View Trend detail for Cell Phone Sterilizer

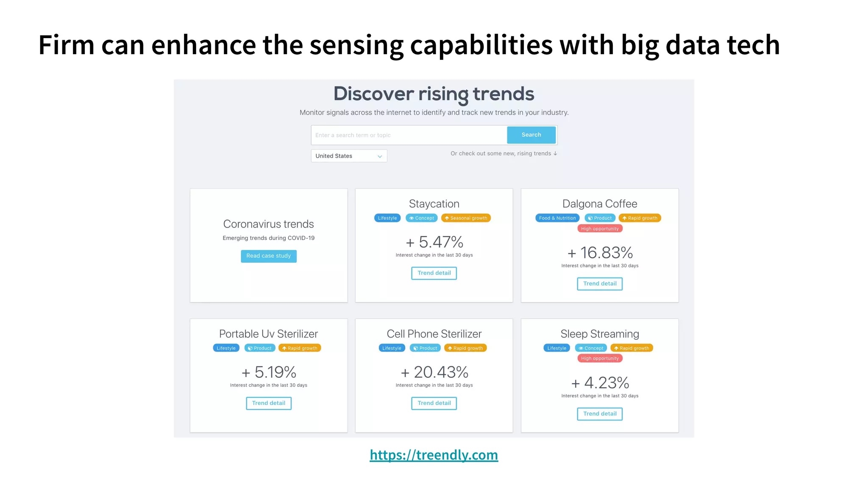point(434,403)
